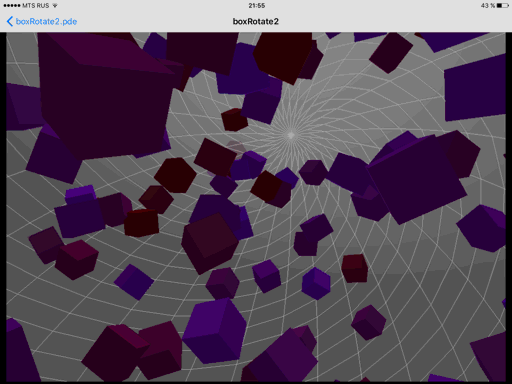Tap the blue back chevron icon
512x384 pixels.
click(10, 21)
